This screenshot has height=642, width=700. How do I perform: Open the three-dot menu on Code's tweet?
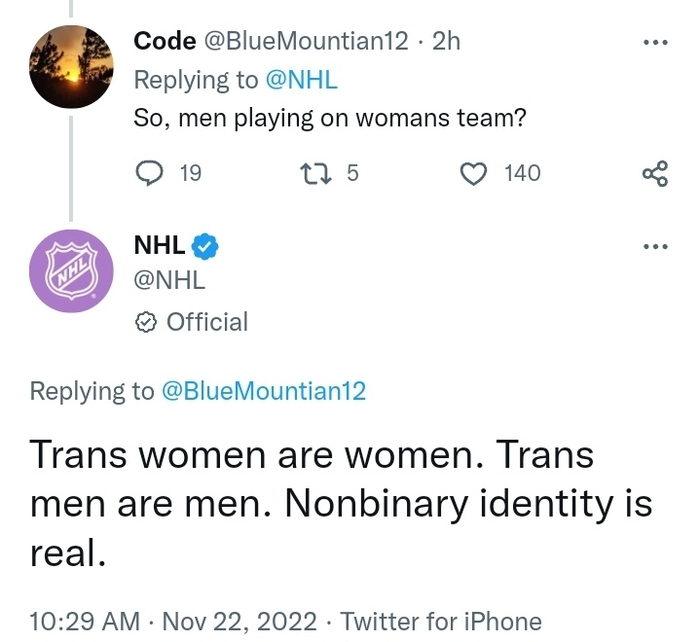[655, 43]
